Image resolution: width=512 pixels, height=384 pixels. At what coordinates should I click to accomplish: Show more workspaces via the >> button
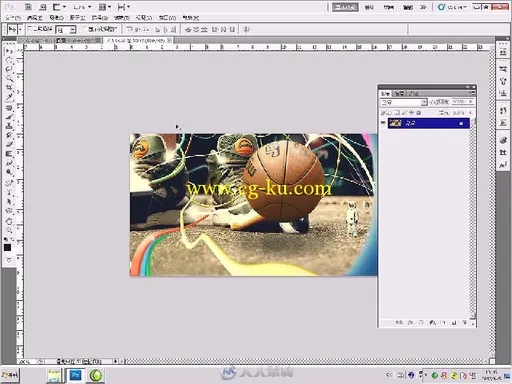pyautogui.click(x=423, y=7)
